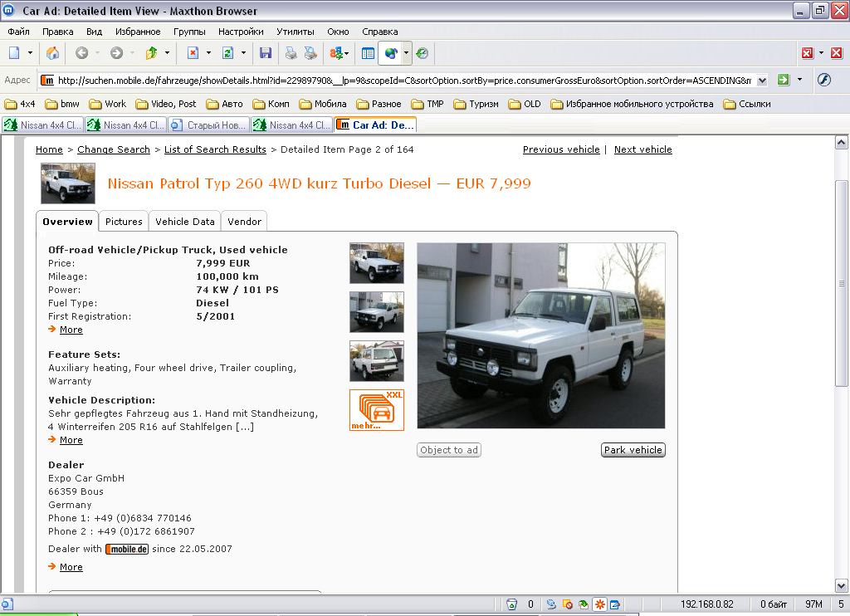
Task: Click More link under Vehicle Description
Action: (x=71, y=440)
